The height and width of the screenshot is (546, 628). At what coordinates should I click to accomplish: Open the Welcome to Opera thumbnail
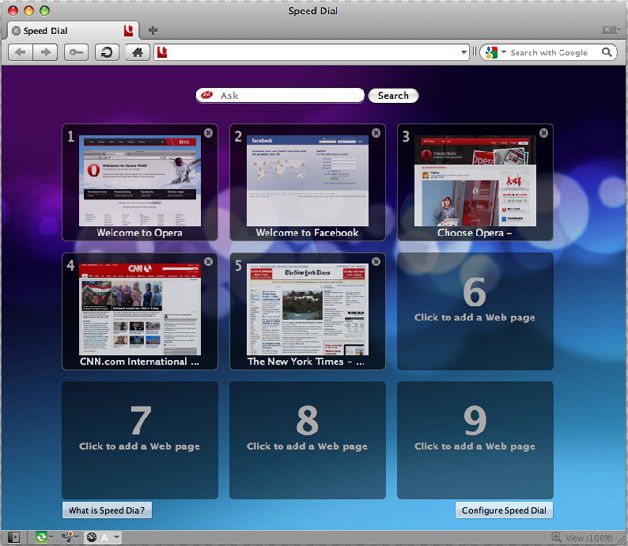click(140, 181)
